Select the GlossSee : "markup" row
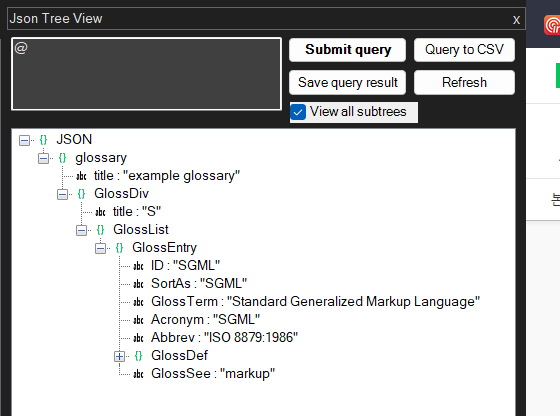This screenshot has height=416, width=560. click(213, 374)
